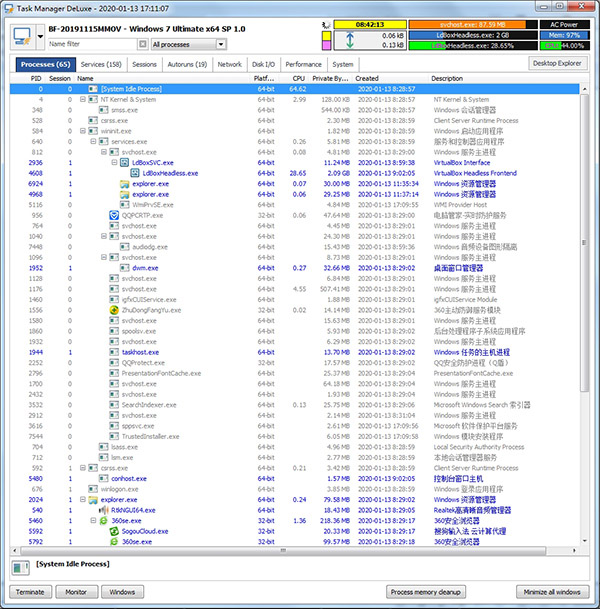The height and width of the screenshot is (609, 600).
Task: Clear the name filter with the X button
Action: point(143,44)
